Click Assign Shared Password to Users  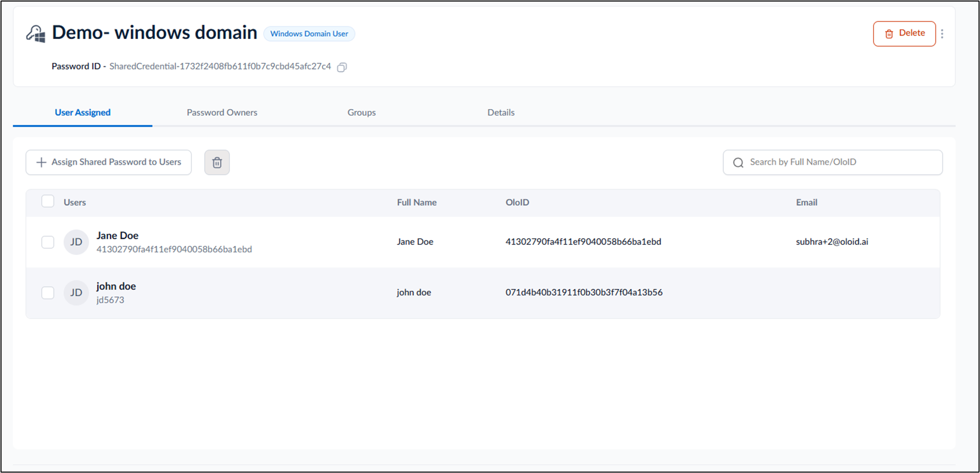click(109, 162)
